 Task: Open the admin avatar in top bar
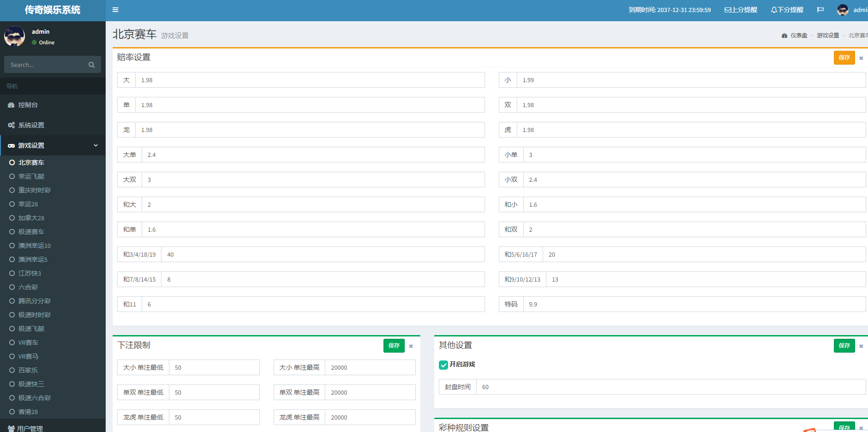click(x=843, y=10)
